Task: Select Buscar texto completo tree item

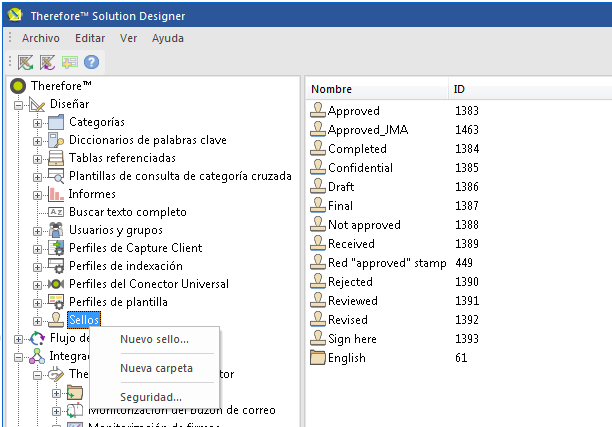Action: point(127,212)
